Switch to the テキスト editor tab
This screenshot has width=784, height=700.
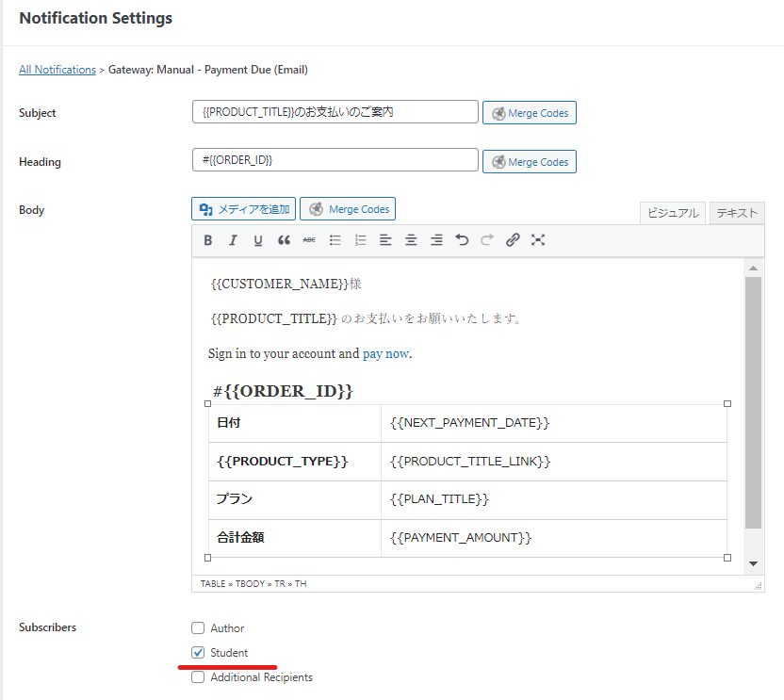[x=737, y=213]
